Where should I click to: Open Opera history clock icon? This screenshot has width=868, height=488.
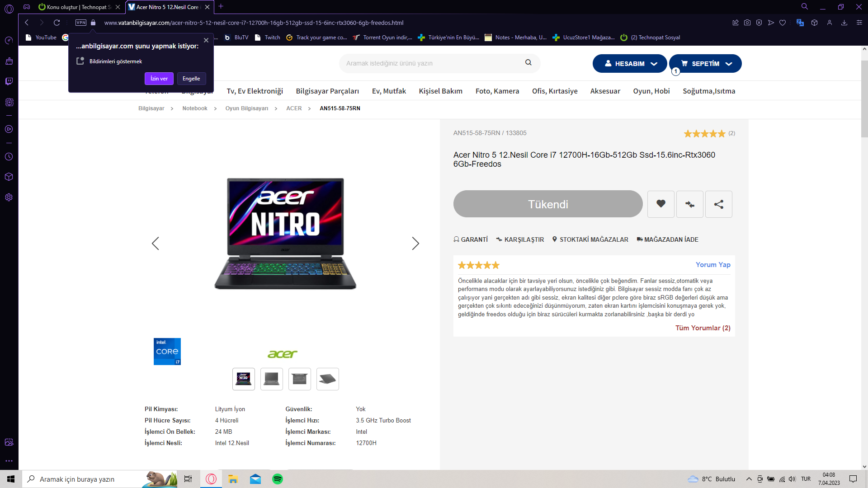9,157
